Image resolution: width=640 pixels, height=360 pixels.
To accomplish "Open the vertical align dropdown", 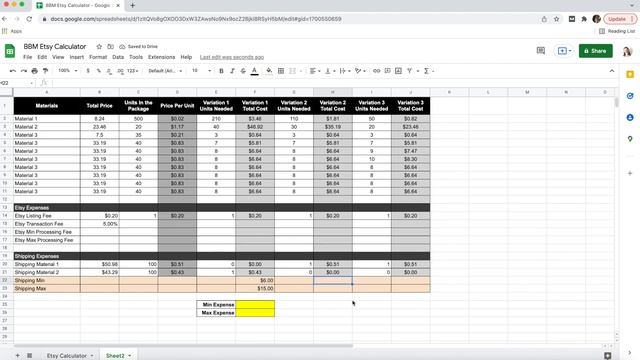I will pos(329,71).
